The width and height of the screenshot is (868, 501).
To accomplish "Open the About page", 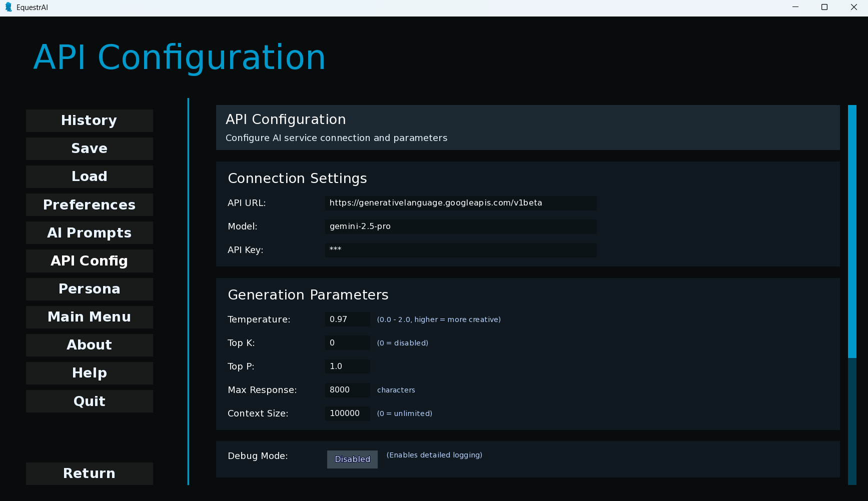I will [x=89, y=345].
